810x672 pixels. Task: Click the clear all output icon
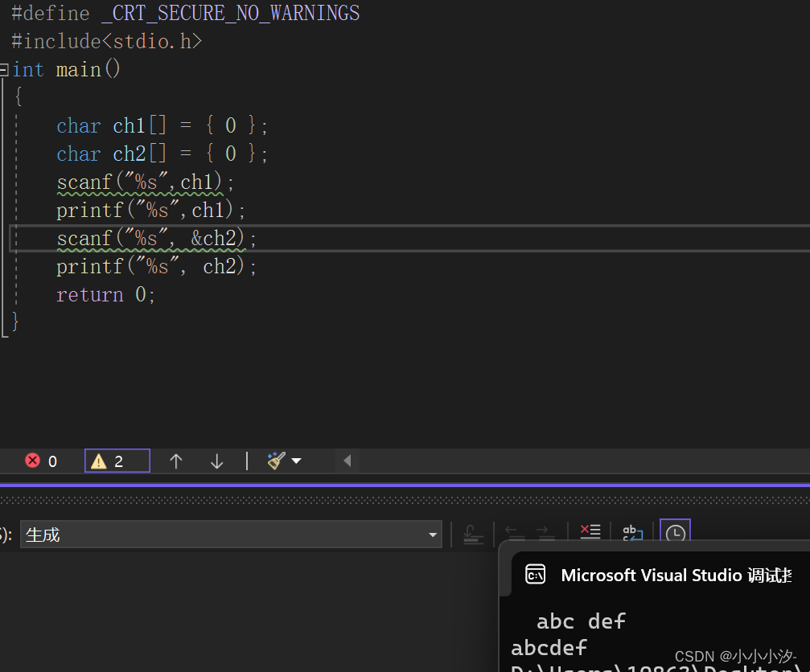pos(590,532)
